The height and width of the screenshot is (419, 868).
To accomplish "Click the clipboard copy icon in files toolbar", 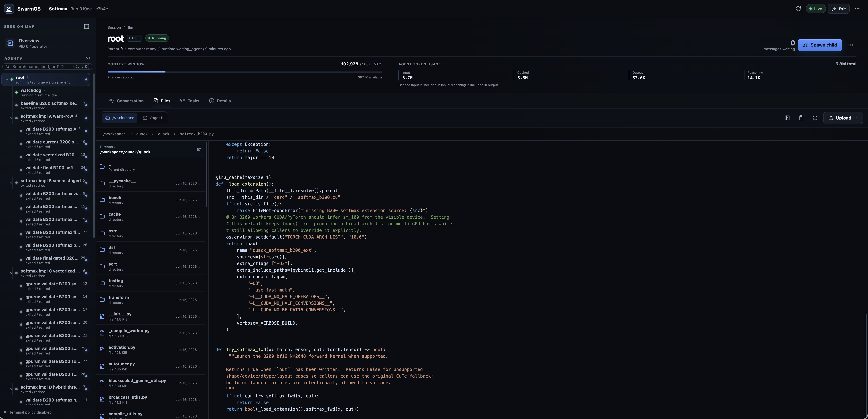I will [x=801, y=118].
